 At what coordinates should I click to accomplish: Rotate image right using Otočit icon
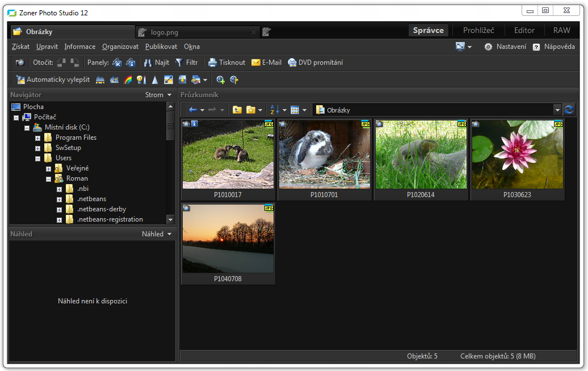(74, 62)
